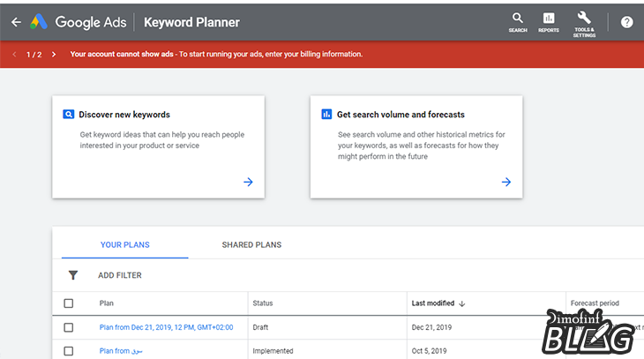The height and width of the screenshot is (359, 644).
Task: Open Plan from Dec 21, 2019 link
Action: [x=167, y=327]
